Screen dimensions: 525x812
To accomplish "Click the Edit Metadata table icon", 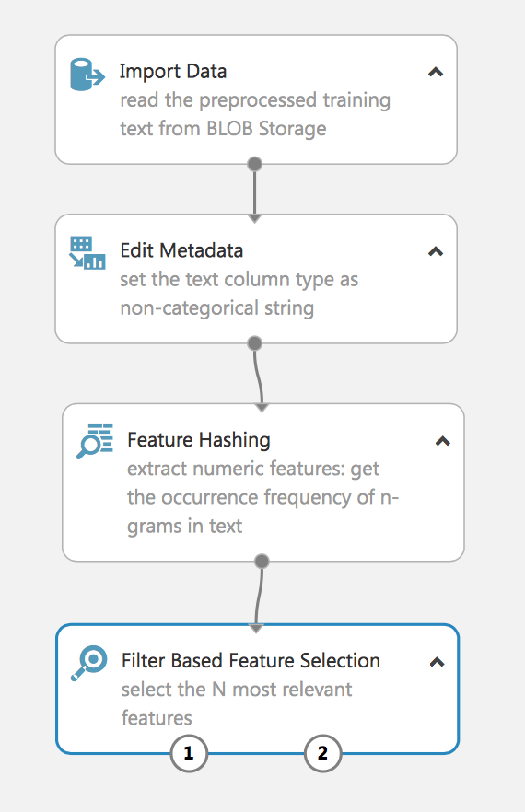I will click(87, 253).
